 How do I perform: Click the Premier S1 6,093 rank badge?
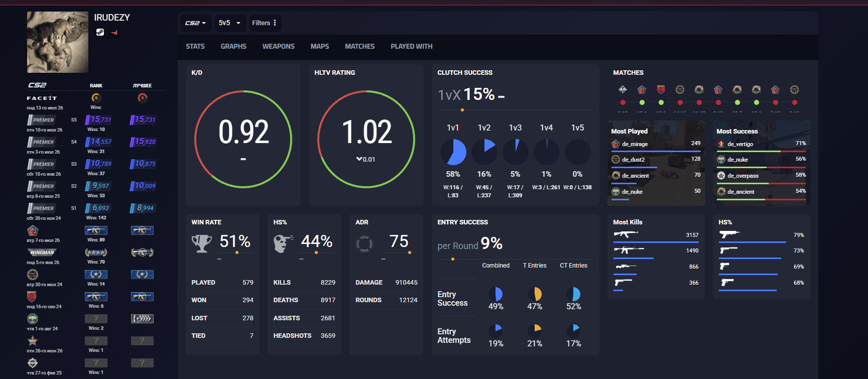tap(98, 208)
